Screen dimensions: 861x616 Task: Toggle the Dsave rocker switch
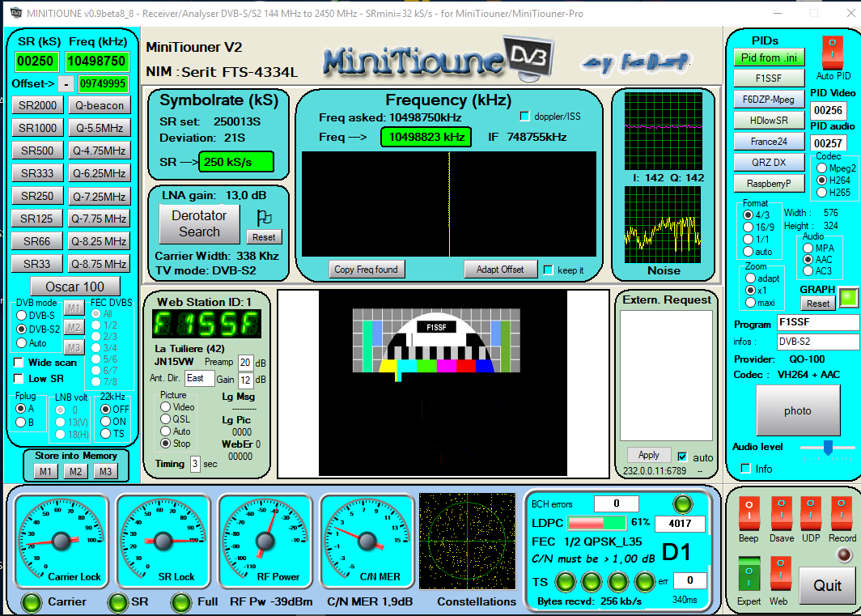click(x=782, y=514)
